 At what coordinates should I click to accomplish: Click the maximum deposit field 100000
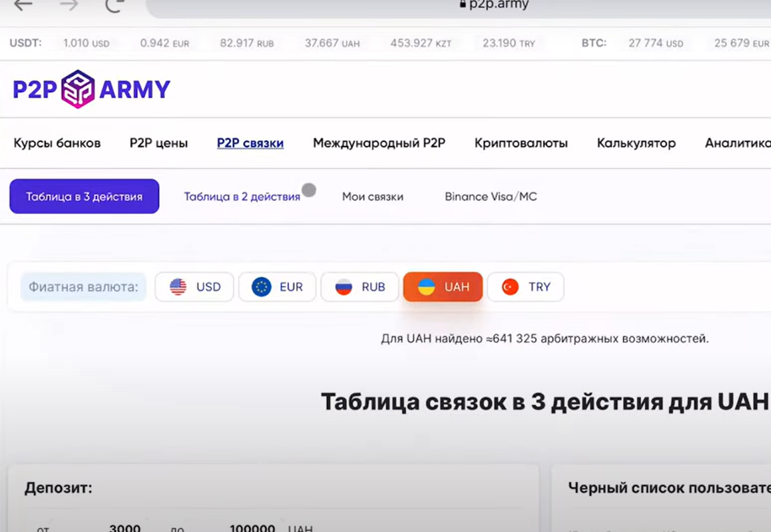click(252, 528)
